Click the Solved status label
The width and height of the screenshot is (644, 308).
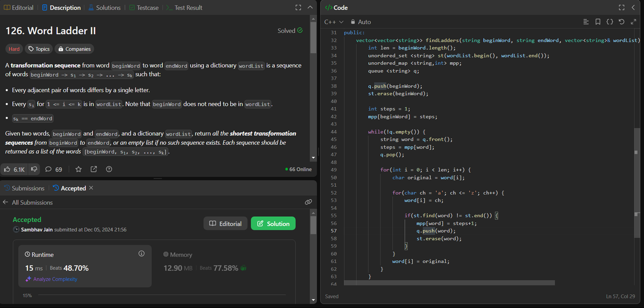(290, 31)
